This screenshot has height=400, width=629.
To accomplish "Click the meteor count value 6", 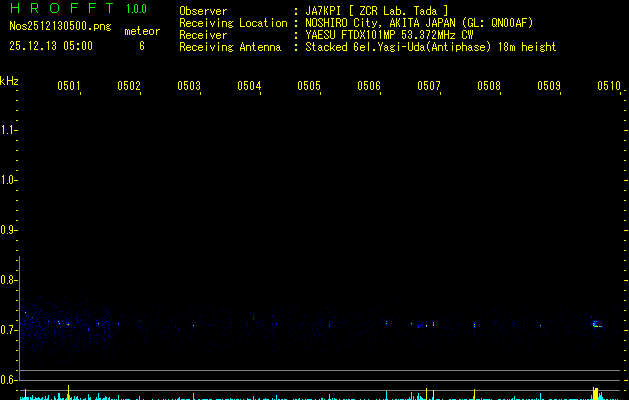I will pyautogui.click(x=142, y=46).
